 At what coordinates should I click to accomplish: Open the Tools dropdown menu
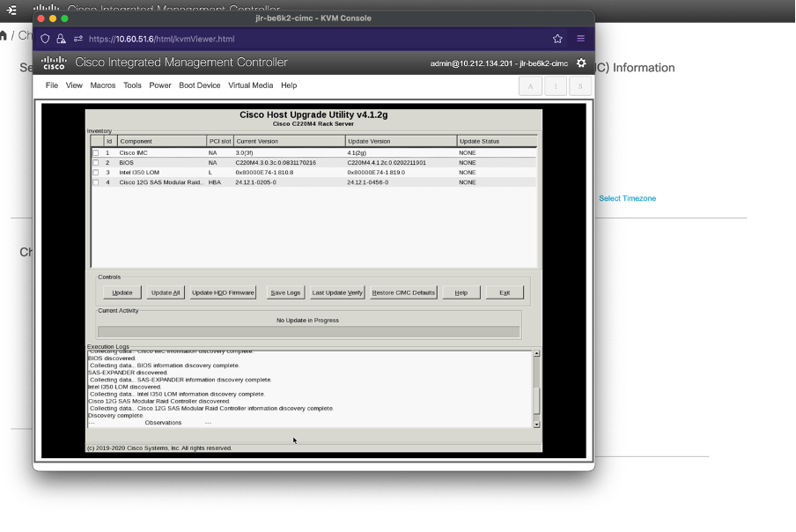(x=132, y=85)
